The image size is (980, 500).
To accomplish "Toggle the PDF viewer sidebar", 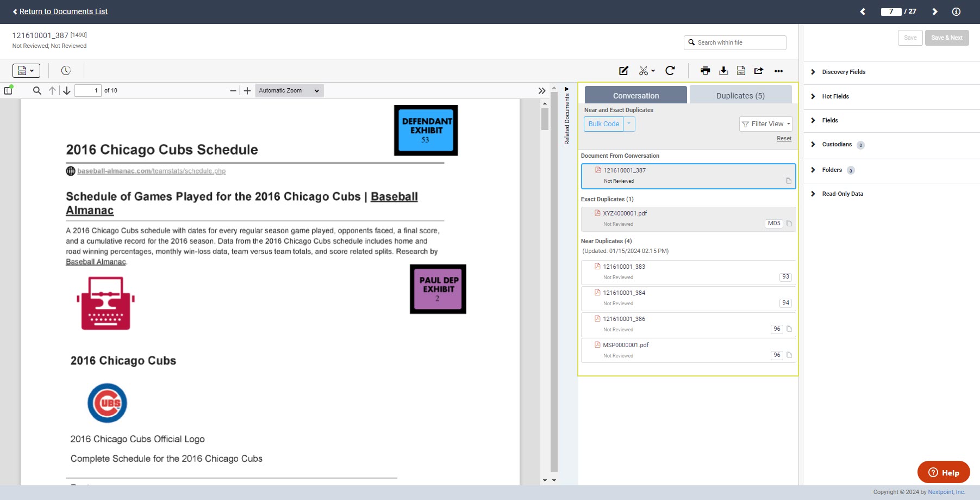I will point(8,90).
